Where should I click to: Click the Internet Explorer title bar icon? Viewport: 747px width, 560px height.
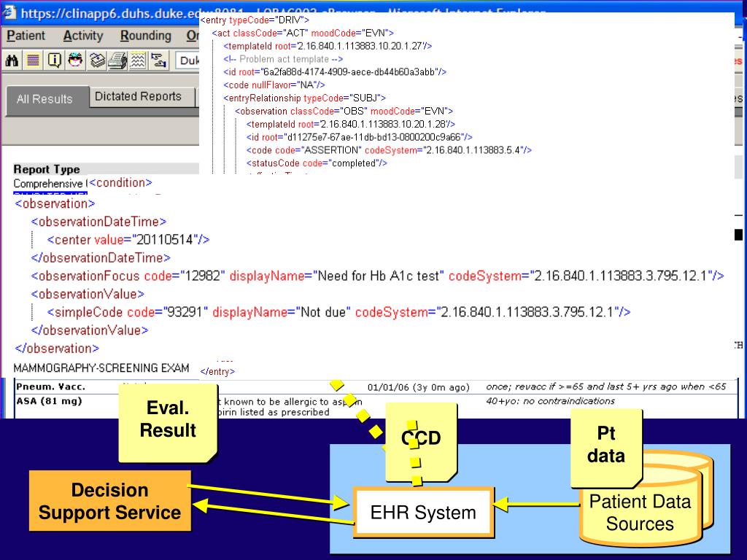[x=9, y=13]
